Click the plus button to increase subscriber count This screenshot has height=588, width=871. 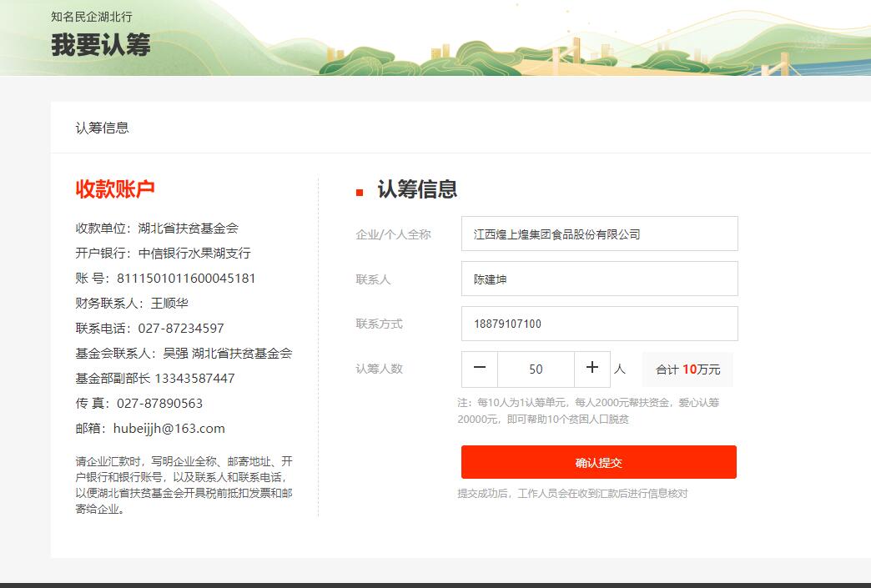(x=592, y=369)
